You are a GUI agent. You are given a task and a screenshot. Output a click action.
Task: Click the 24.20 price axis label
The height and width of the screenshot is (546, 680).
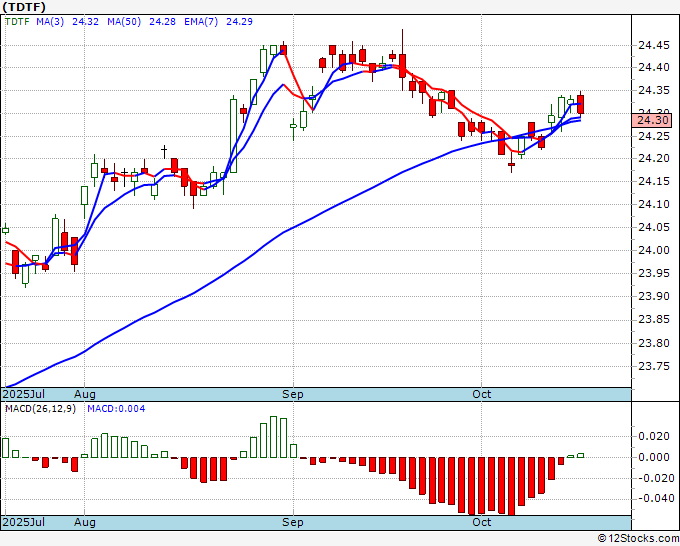click(x=654, y=158)
